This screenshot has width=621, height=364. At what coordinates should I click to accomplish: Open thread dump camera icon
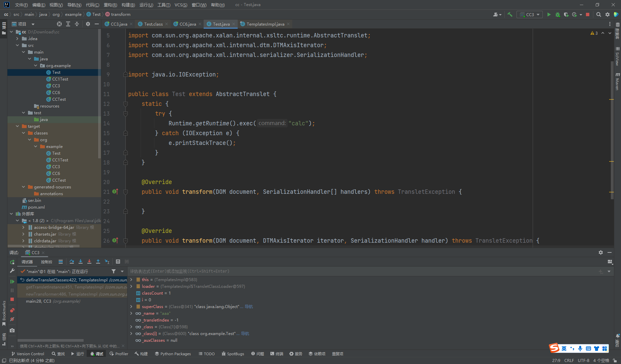click(x=12, y=330)
